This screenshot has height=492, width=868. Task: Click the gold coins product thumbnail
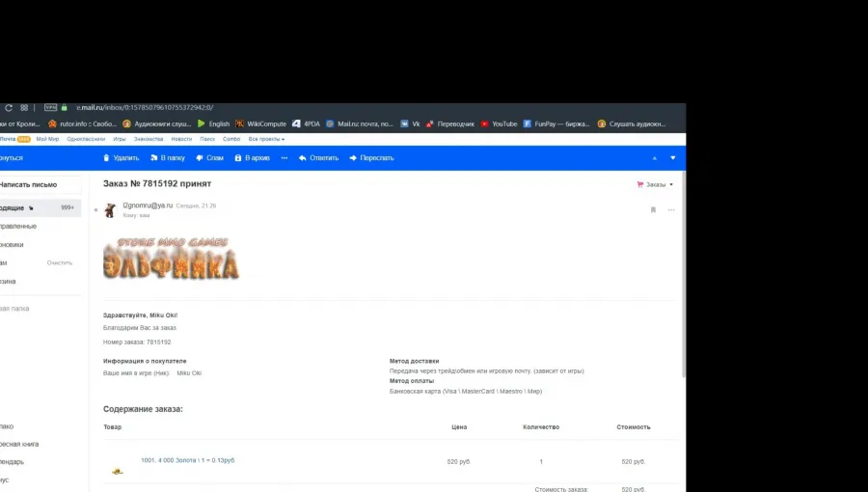pyautogui.click(x=118, y=471)
